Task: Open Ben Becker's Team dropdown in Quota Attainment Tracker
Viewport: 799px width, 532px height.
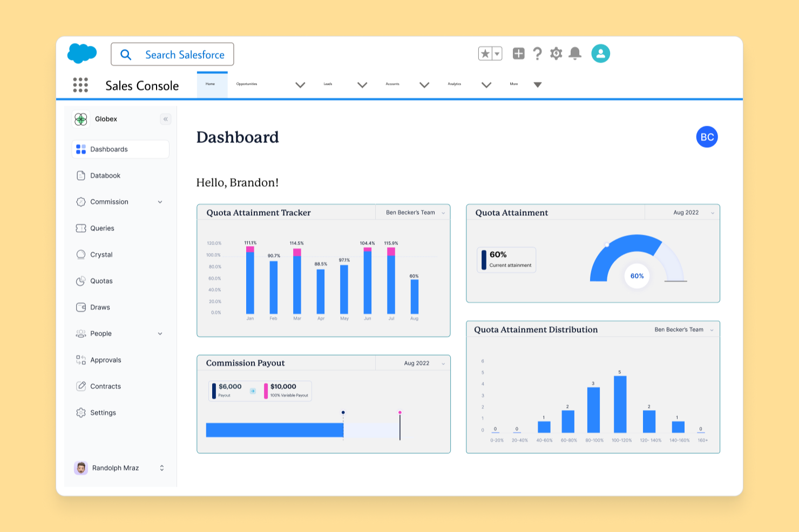Action: pos(414,213)
